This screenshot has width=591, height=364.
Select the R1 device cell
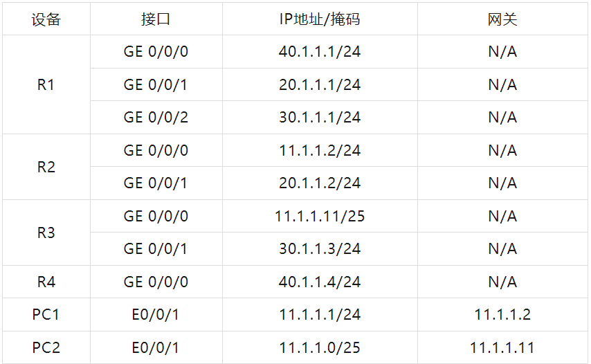[x=46, y=85]
